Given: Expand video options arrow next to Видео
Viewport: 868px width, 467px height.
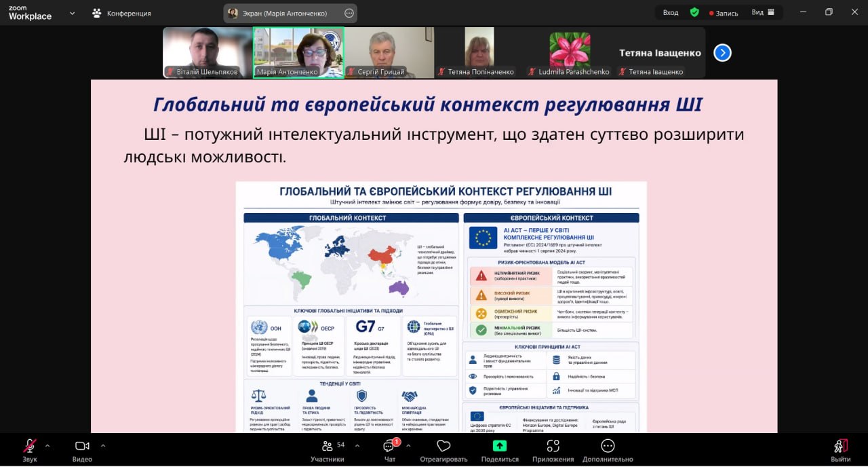Looking at the screenshot, I should (x=103, y=446).
